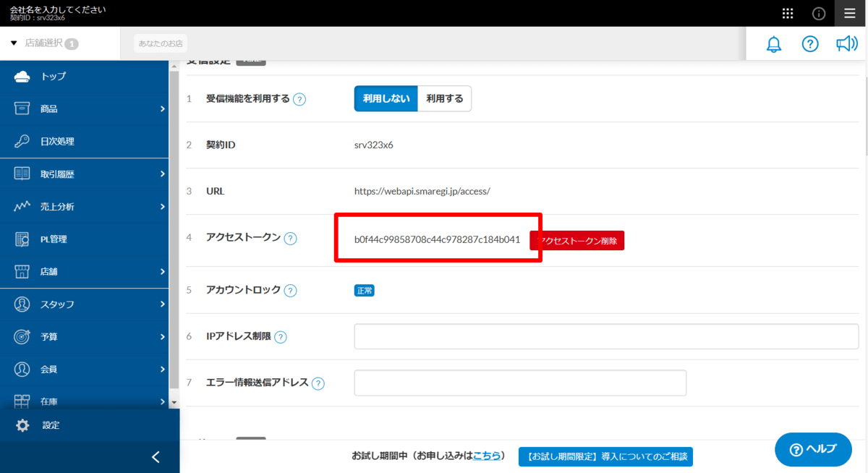Image resolution: width=868 pixels, height=473 pixels.
Task: Click the アクセストークン削除 button
Action: (576, 241)
